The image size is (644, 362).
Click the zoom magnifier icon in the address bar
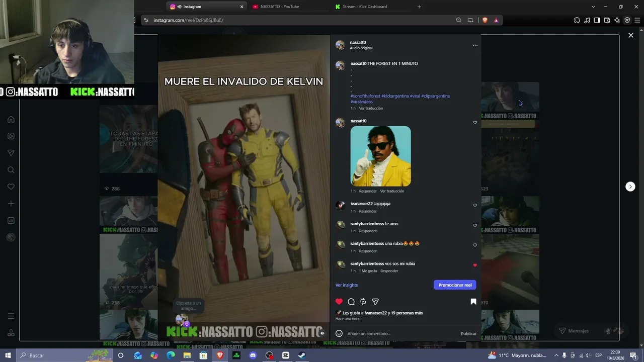click(459, 20)
